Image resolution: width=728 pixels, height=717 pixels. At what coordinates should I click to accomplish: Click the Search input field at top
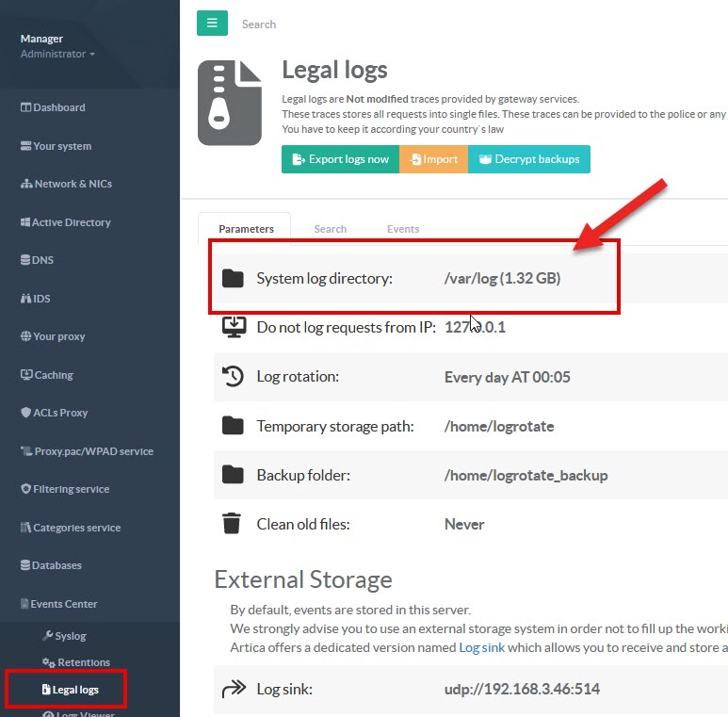(283, 24)
